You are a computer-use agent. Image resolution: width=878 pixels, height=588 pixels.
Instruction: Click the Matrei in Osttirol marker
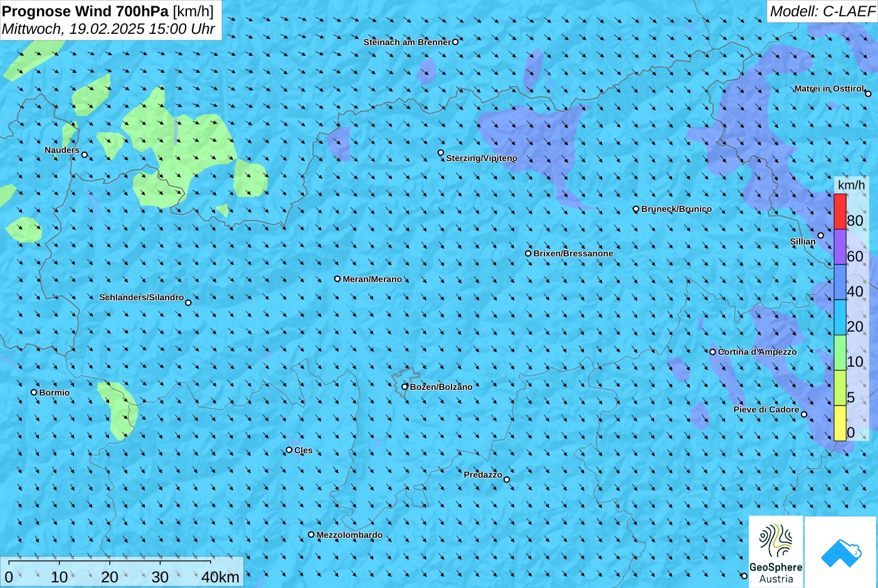868,94
